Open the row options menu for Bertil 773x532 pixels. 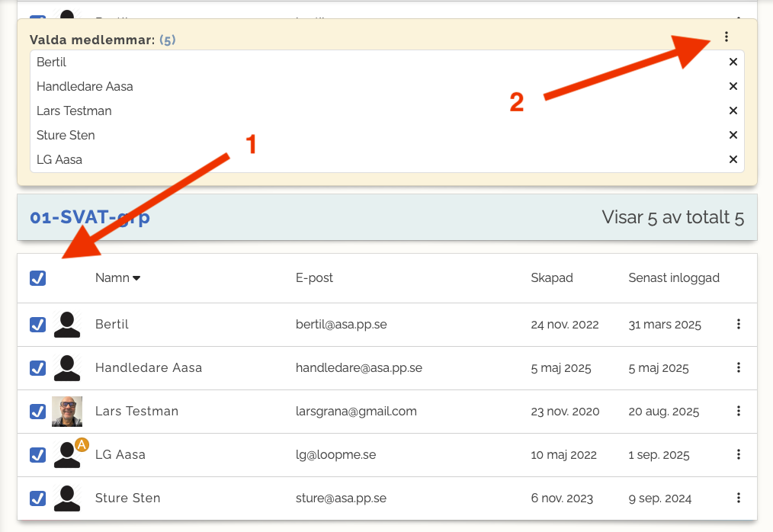coord(738,325)
